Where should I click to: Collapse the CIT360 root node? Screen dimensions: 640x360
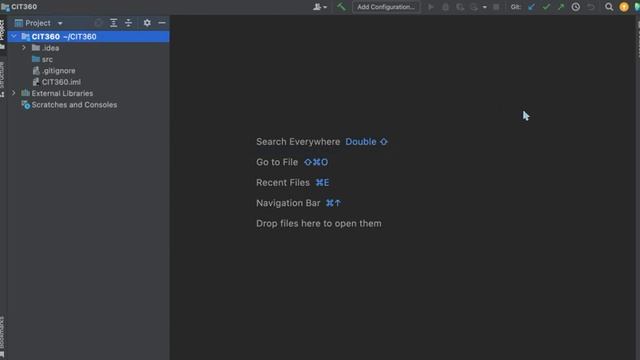(14, 36)
